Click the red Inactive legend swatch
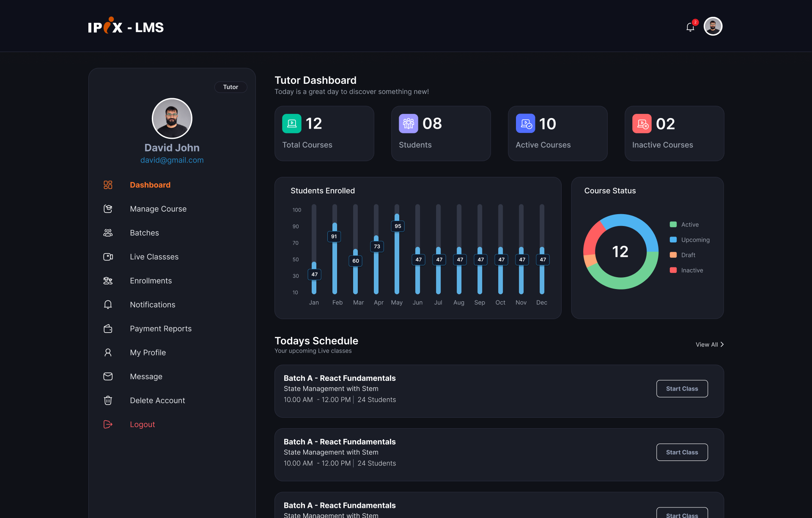Image resolution: width=812 pixels, height=518 pixels. tap(673, 270)
